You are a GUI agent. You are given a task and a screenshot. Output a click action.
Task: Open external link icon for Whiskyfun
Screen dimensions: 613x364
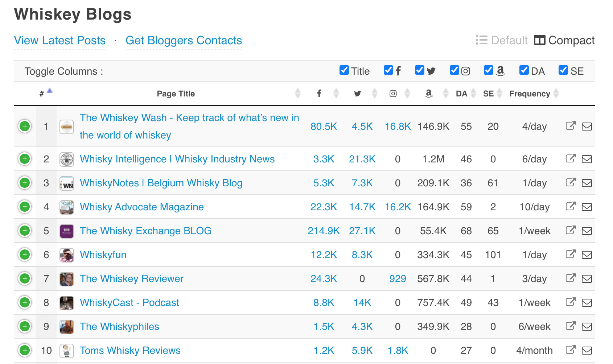571,254
